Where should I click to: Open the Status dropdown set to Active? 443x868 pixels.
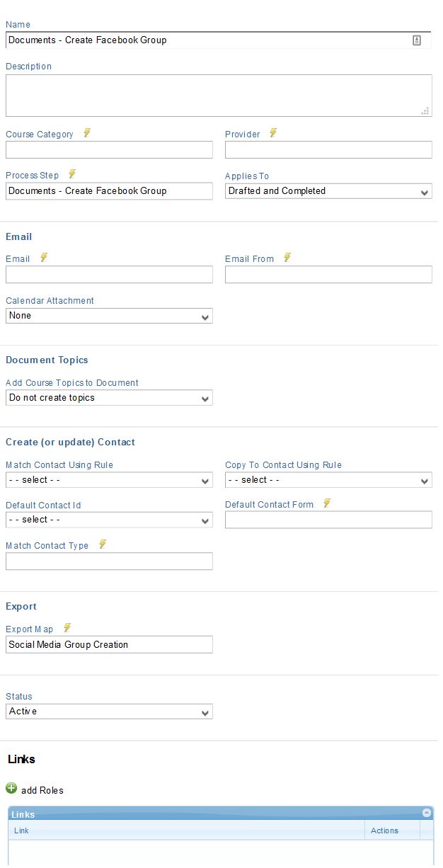coord(109,712)
